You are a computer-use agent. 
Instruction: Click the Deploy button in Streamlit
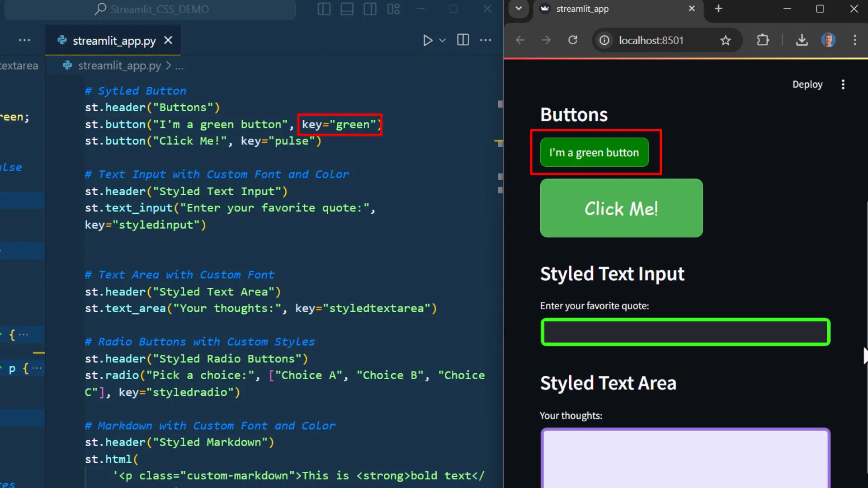click(x=807, y=84)
